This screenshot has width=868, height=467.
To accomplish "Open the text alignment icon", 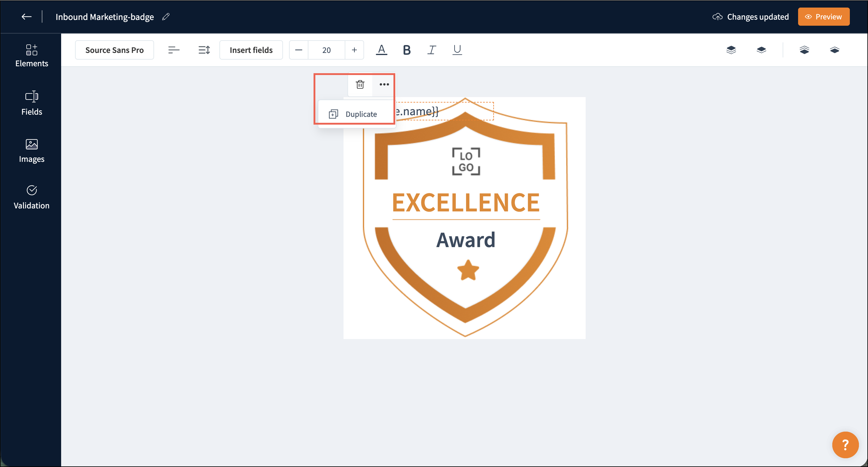I will (173, 50).
